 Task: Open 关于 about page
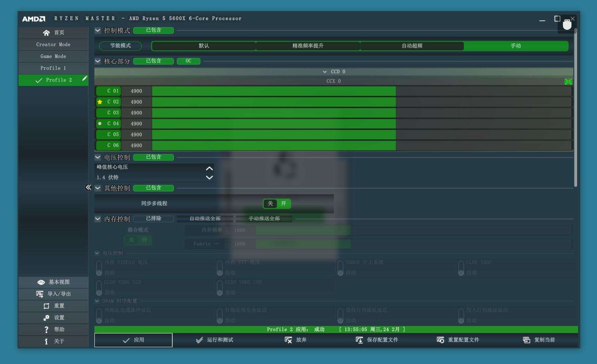point(53,341)
